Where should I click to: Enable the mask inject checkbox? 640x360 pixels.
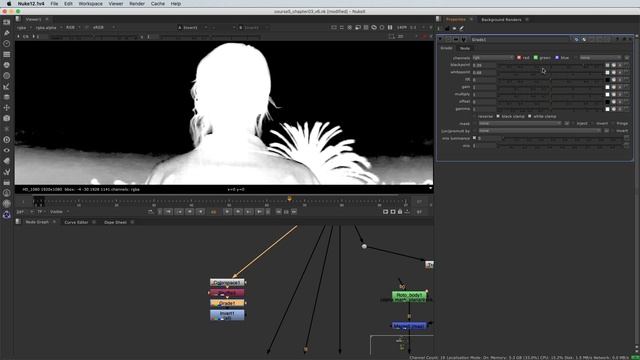[573, 123]
